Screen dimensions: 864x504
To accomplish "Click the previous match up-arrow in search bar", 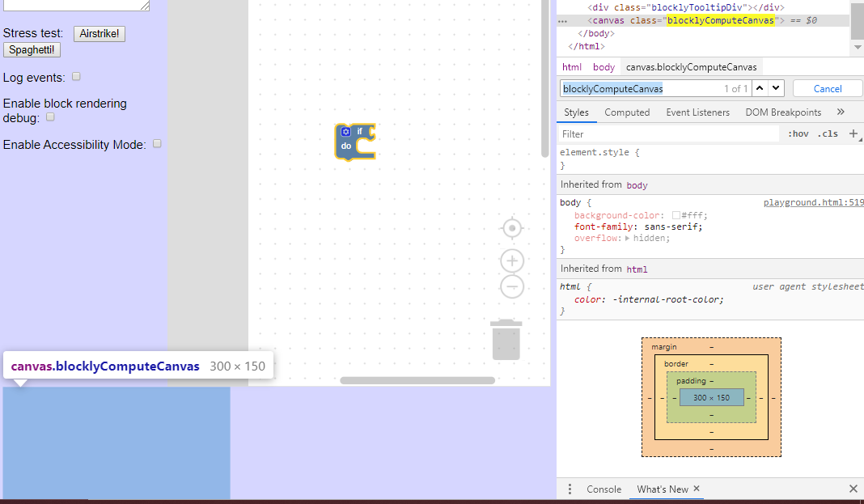I will (x=758, y=87).
